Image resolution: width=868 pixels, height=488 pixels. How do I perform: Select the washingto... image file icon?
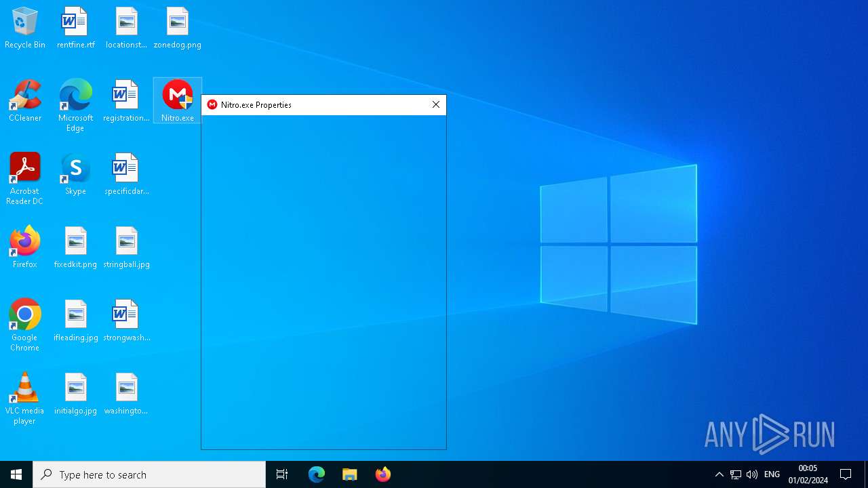pyautogui.click(x=127, y=394)
